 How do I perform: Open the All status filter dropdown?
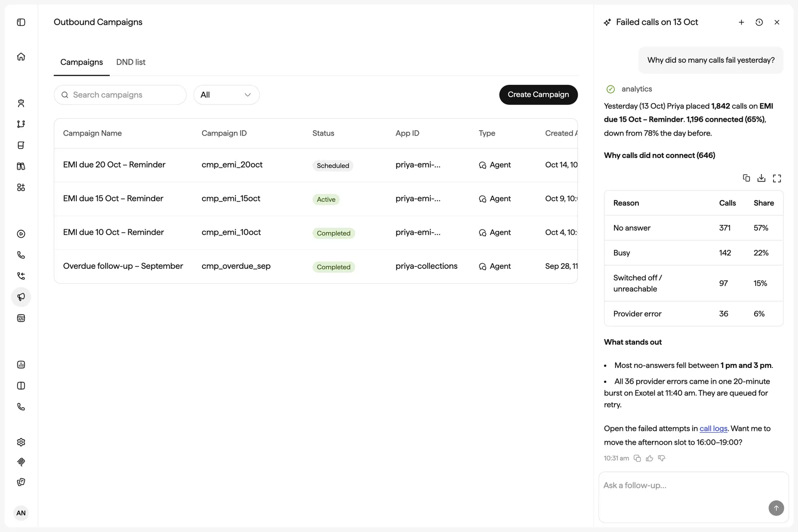pyautogui.click(x=226, y=95)
